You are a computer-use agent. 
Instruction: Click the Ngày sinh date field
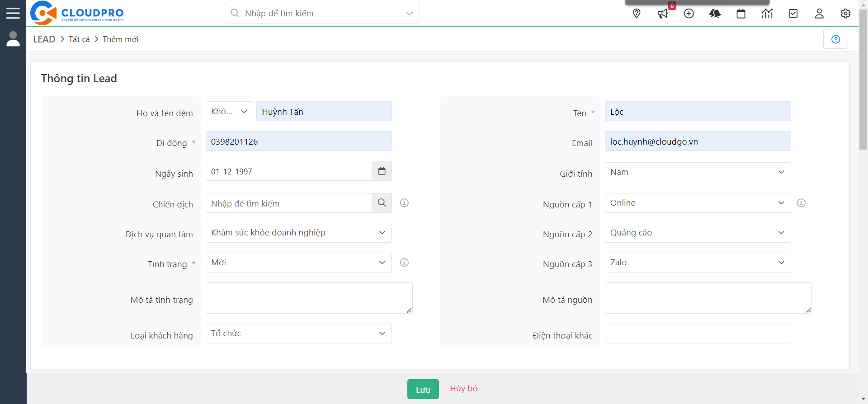[289, 171]
